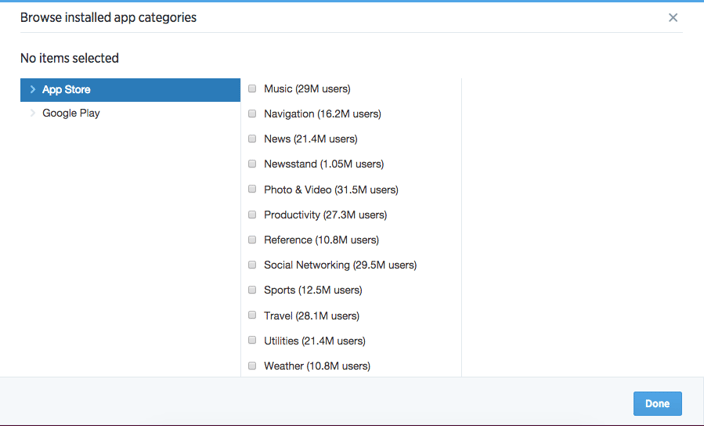Tick the Travel category checkbox

coord(252,315)
